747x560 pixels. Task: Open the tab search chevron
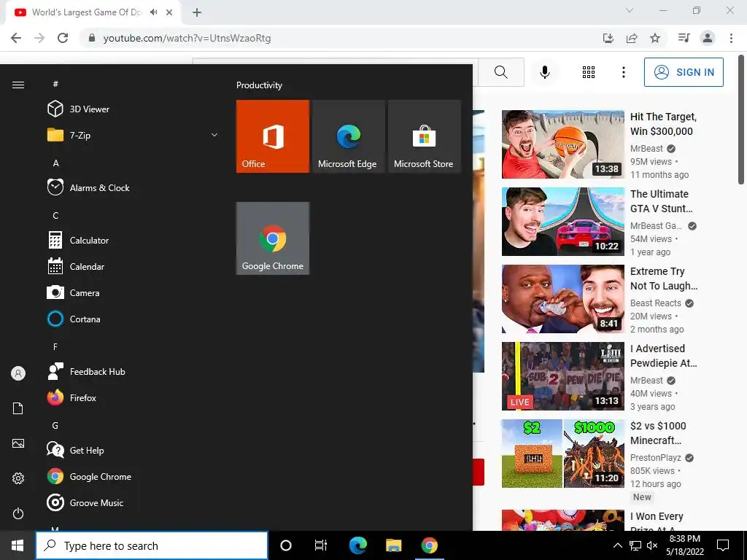click(x=630, y=10)
